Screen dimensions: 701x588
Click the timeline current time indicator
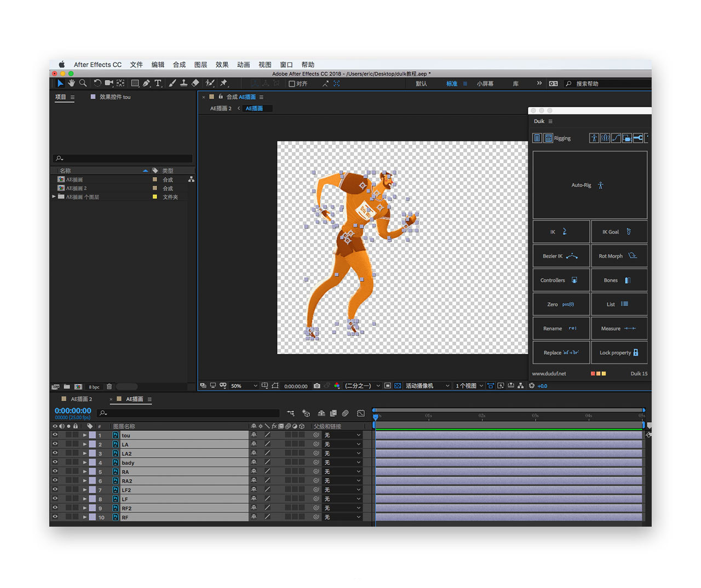pos(375,418)
